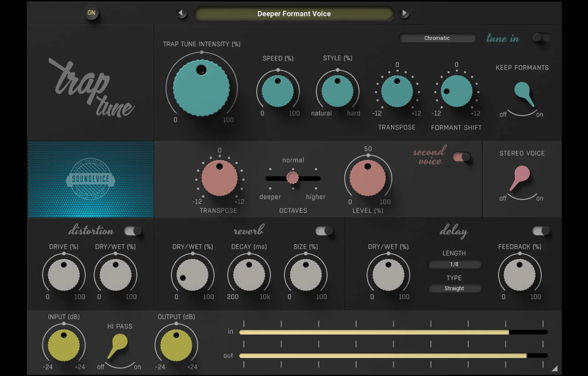The height and width of the screenshot is (376, 588).
Task: Turn on the delay switch
Action: click(541, 231)
